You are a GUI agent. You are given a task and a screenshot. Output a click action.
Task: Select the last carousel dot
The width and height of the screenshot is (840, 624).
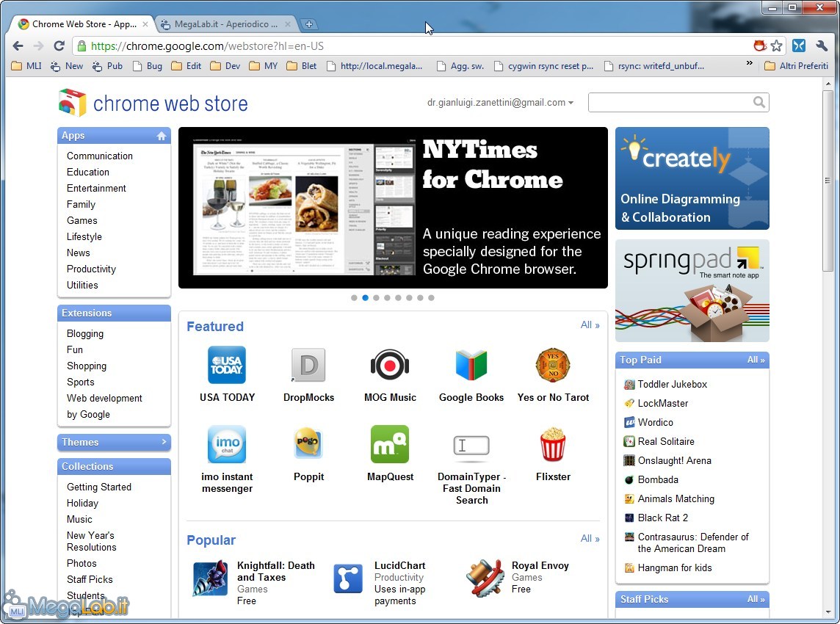pos(431,298)
